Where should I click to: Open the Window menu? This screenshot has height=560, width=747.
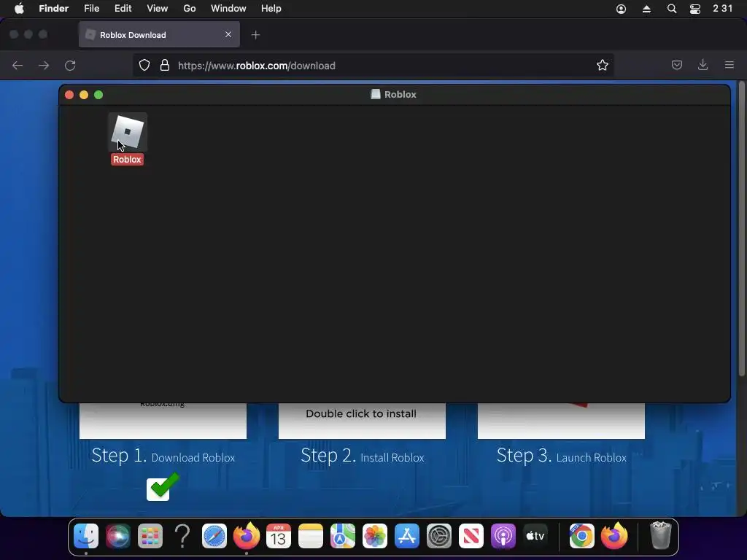pyautogui.click(x=228, y=9)
